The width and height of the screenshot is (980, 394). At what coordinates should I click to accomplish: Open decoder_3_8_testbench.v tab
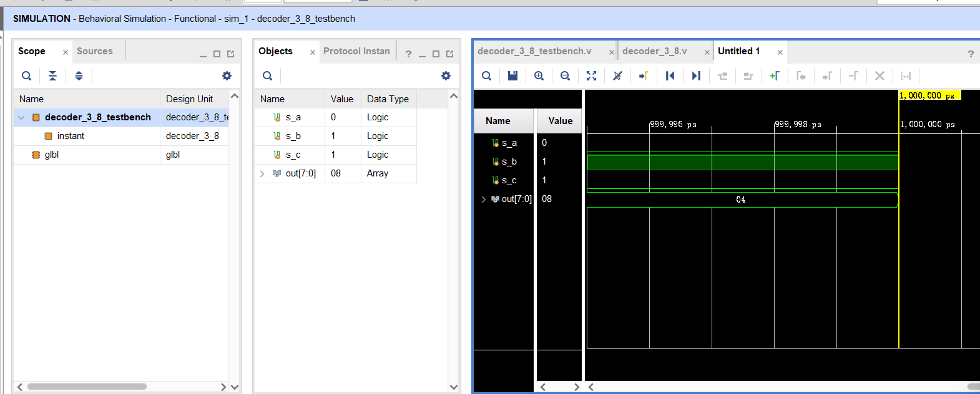[534, 51]
